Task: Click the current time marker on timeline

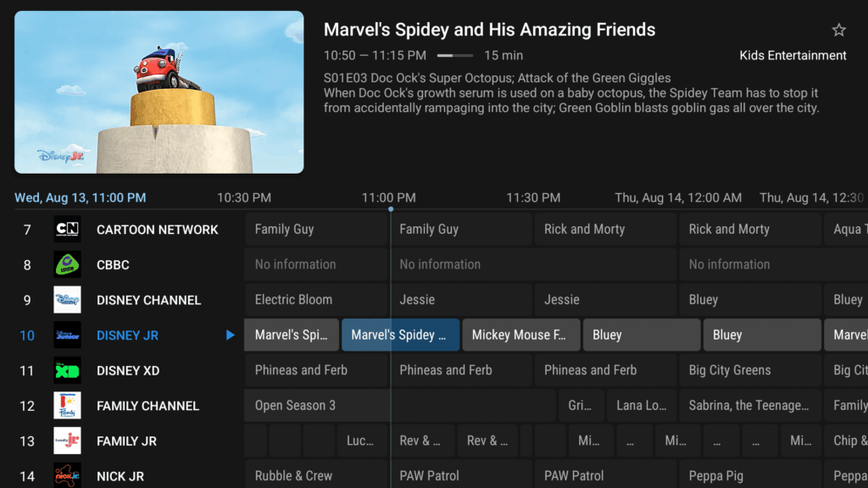Action: click(391, 209)
